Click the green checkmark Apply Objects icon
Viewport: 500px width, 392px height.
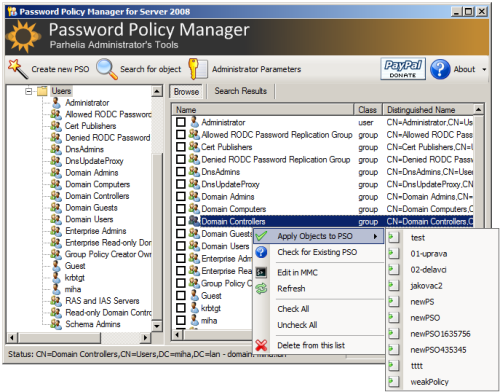pos(261,236)
